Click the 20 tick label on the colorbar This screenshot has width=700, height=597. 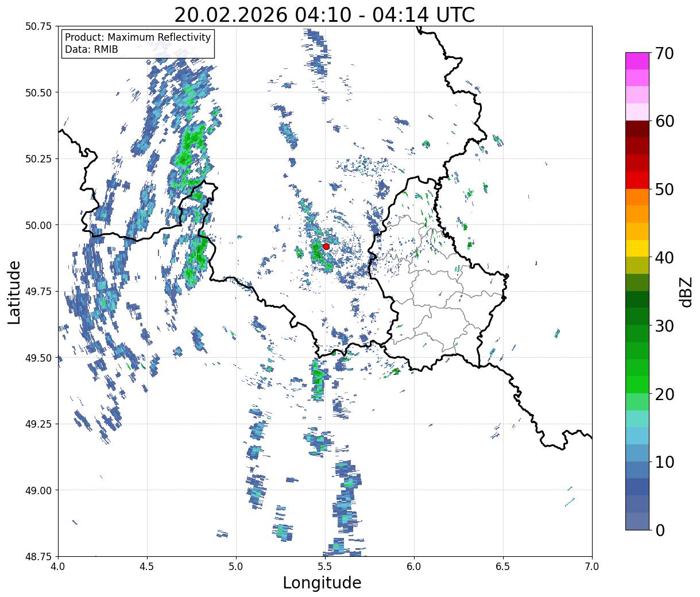click(x=666, y=394)
